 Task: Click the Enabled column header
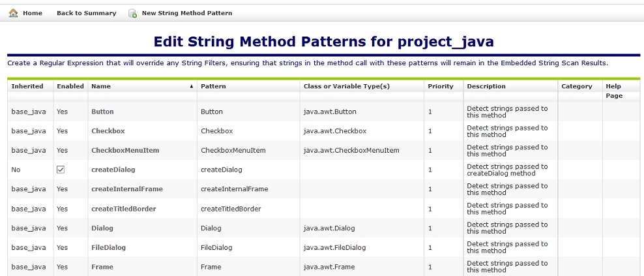[70, 86]
